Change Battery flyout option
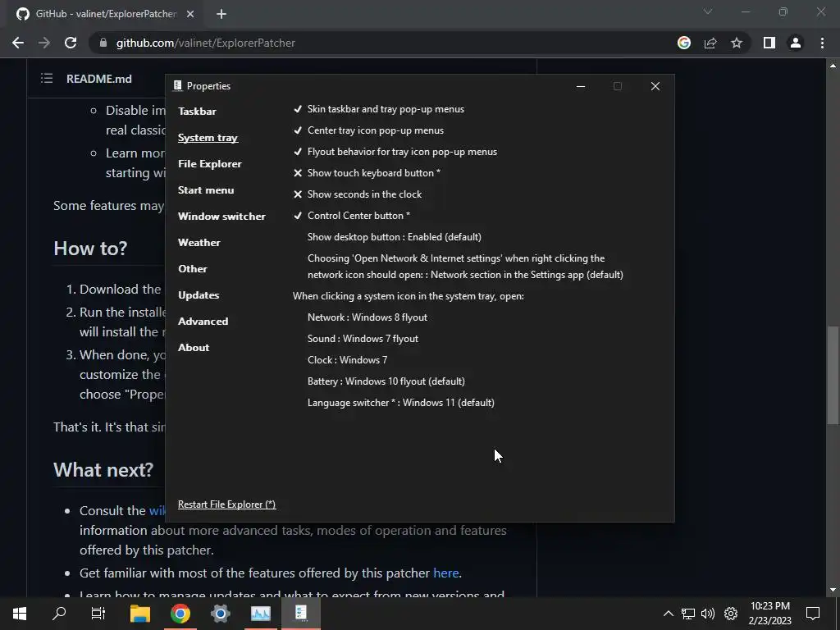The image size is (840, 630). [x=386, y=381]
